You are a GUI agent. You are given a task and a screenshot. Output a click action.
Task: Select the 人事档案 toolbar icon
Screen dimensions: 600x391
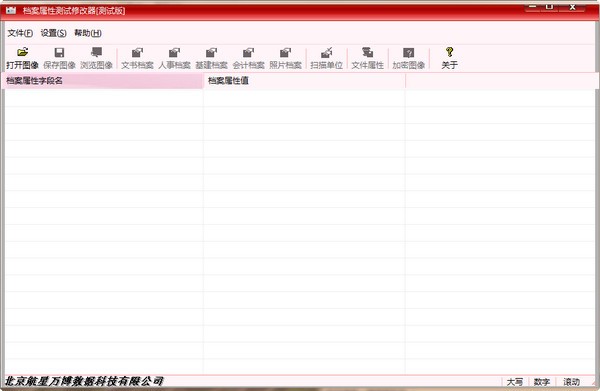click(x=174, y=52)
